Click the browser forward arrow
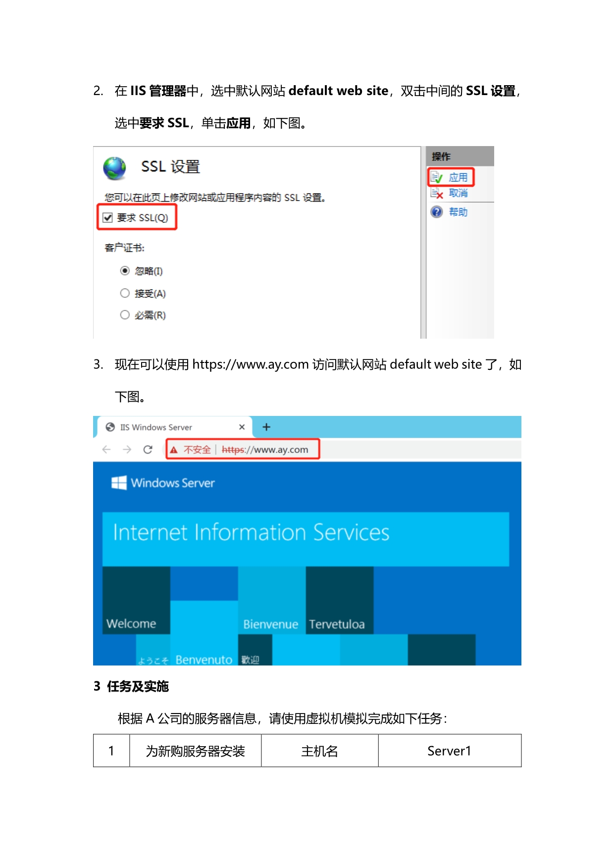The image size is (614, 868). (x=127, y=449)
